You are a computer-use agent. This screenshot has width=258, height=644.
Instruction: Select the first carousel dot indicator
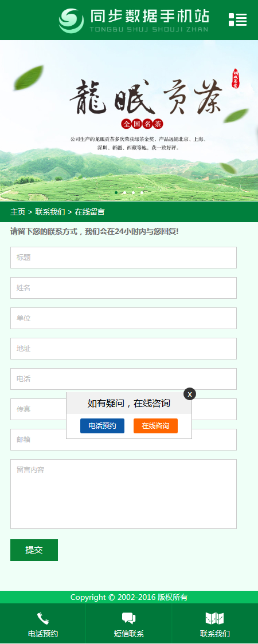point(116,192)
